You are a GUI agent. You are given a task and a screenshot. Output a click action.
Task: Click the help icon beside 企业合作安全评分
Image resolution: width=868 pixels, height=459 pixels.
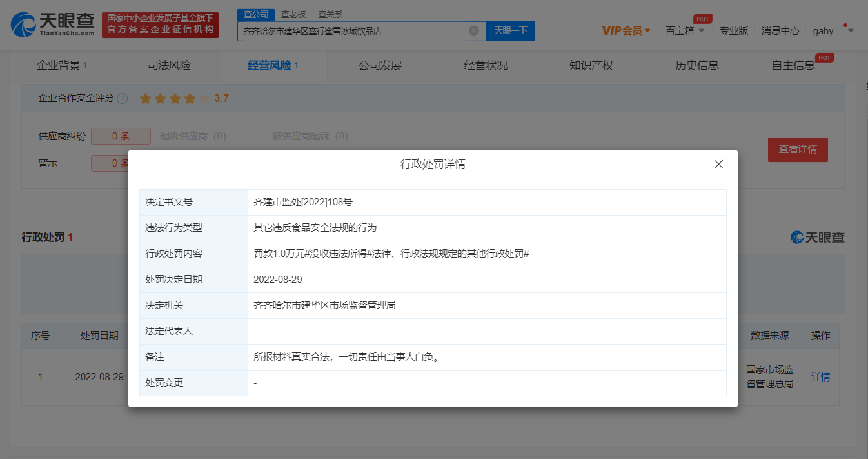123,99
